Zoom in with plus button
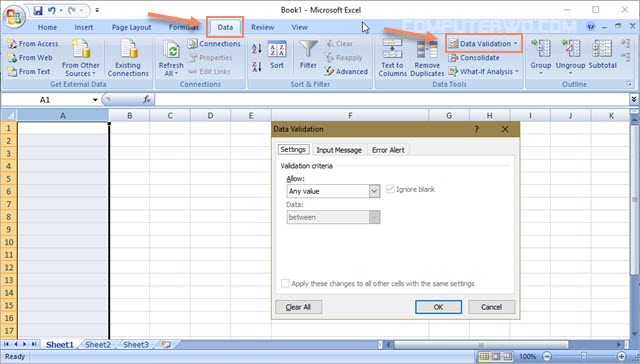The height and width of the screenshot is (364, 640). (621, 357)
